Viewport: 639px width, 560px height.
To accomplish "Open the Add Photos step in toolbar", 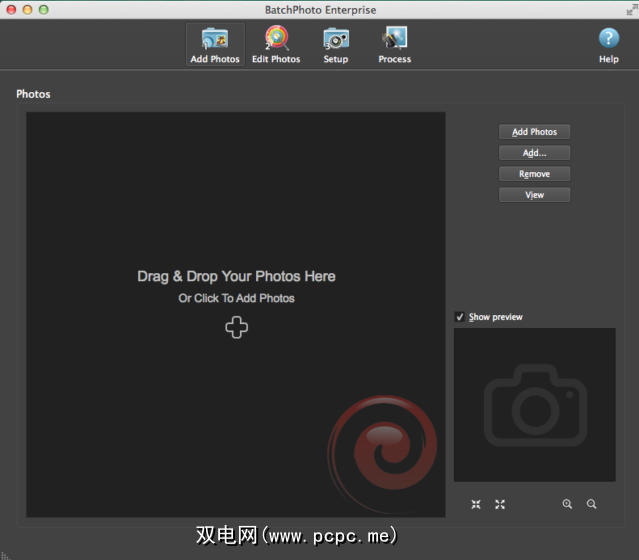I will [x=215, y=44].
